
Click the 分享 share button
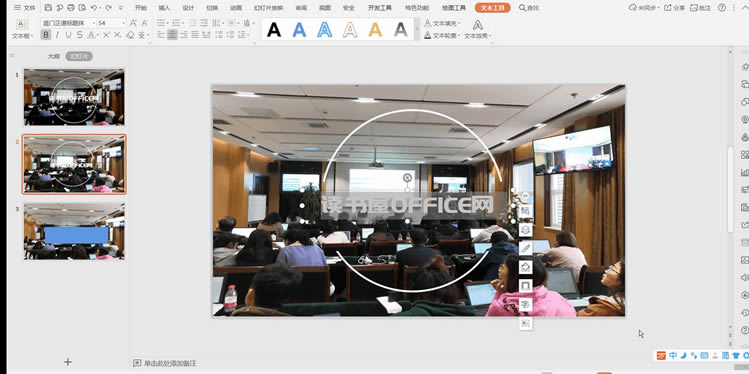674,8
